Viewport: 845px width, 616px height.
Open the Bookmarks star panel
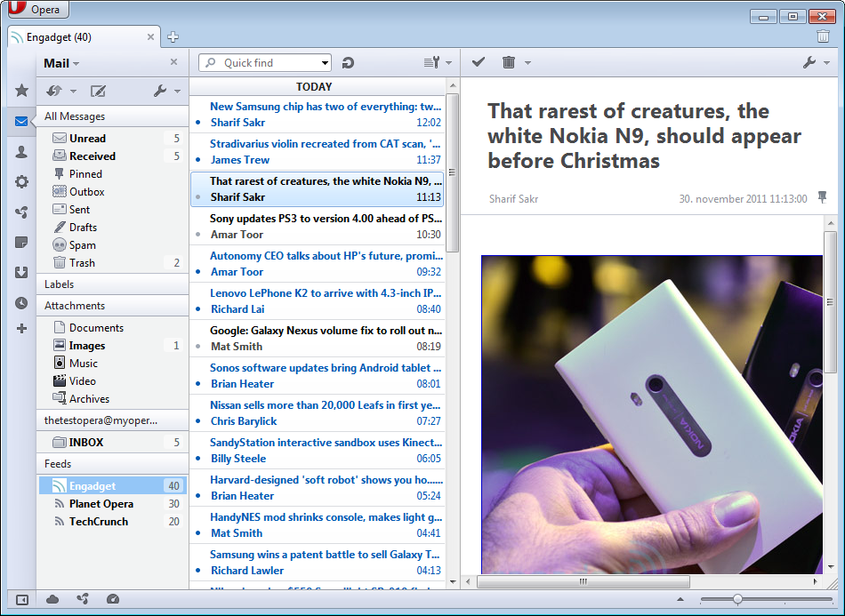click(x=21, y=90)
